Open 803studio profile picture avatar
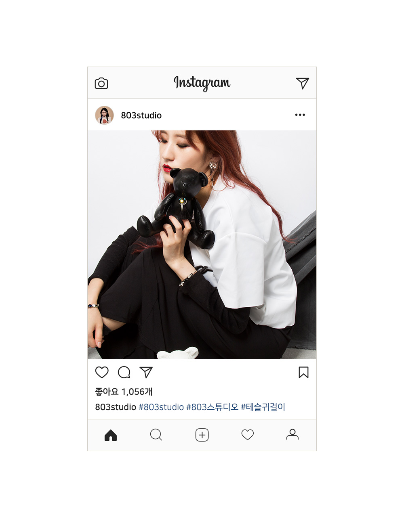The image size is (404, 532). 104,115
